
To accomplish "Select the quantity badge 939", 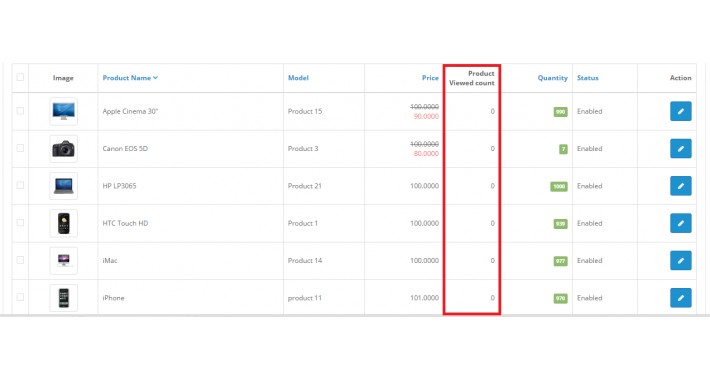I will 561,224.
